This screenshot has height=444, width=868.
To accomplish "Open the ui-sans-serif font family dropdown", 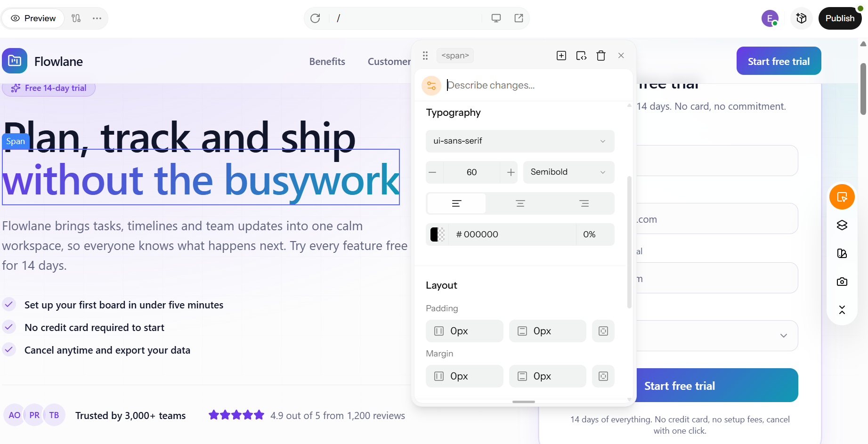I will tap(520, 141).
